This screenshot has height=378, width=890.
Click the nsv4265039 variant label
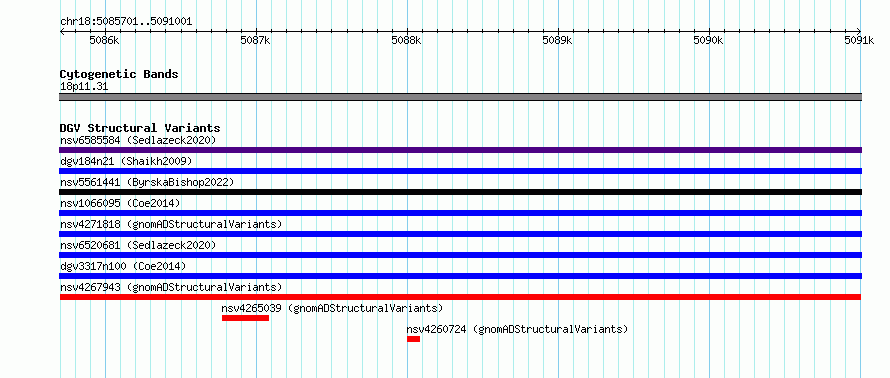click(x=332, y=308)
